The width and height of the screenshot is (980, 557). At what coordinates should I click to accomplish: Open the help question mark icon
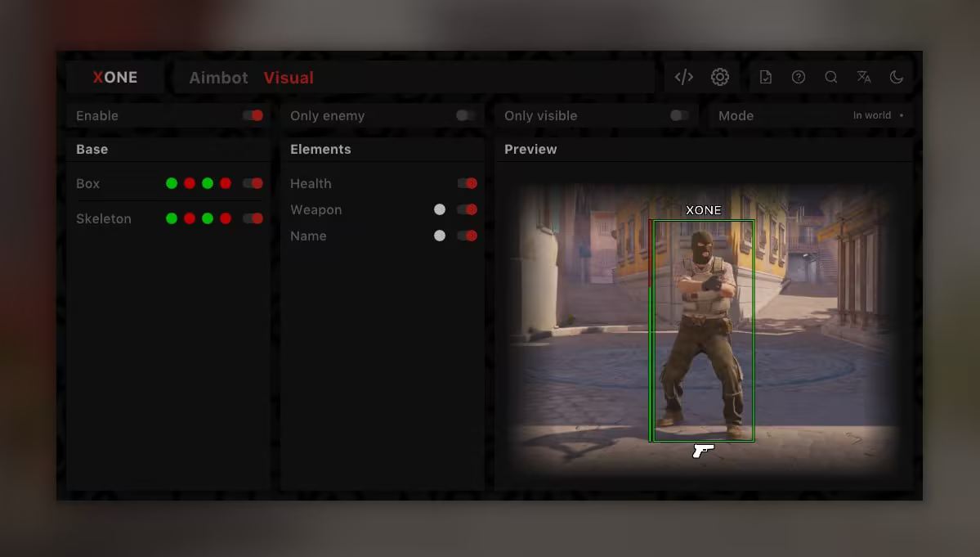798,77
